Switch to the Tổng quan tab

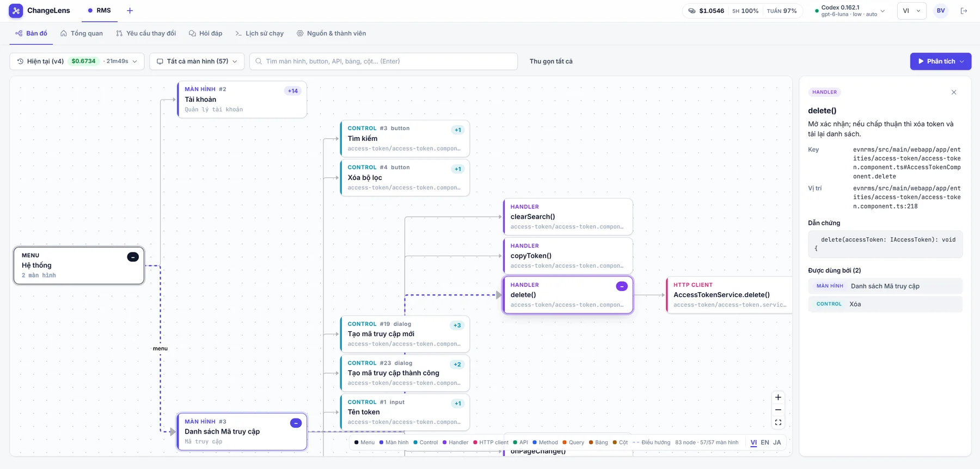pos(82,33)
